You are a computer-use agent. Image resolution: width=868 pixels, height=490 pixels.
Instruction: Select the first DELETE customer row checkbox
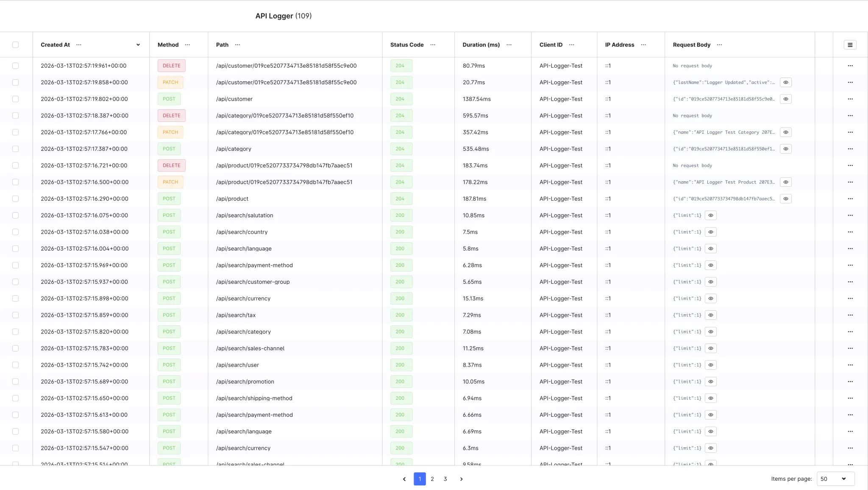[x=16, y=66]
